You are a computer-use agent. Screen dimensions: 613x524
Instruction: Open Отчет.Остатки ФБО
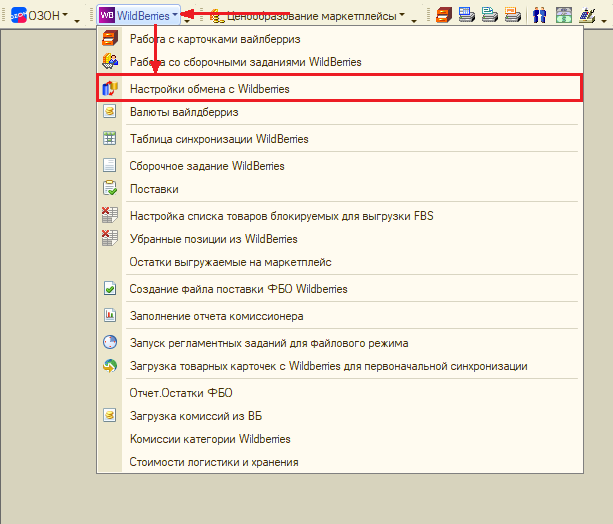click(339, 393)
